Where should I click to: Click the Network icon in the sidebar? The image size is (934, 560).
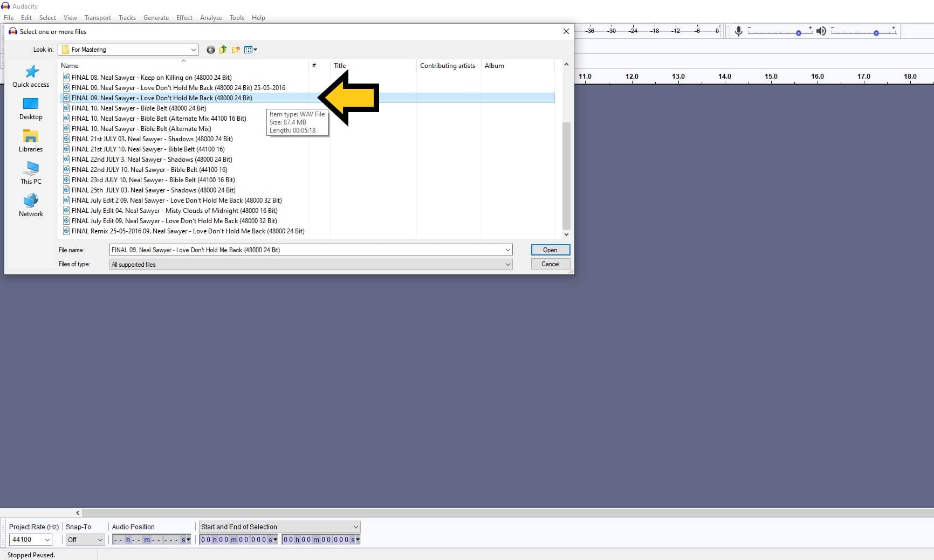[x=31, y=201]
